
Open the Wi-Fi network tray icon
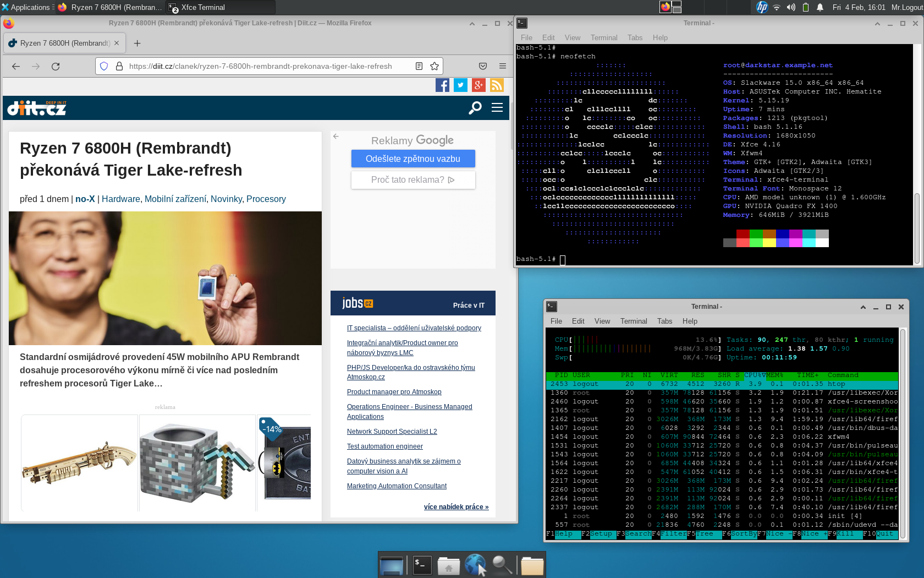click(x=777, y=7)
